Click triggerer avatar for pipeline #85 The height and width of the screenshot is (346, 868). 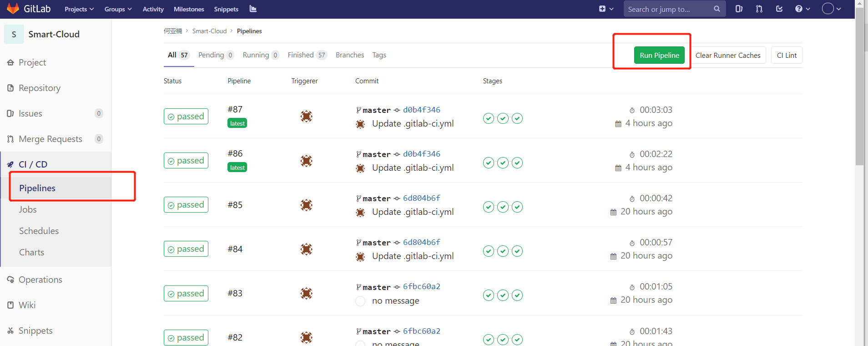click(x=307, y=205)
